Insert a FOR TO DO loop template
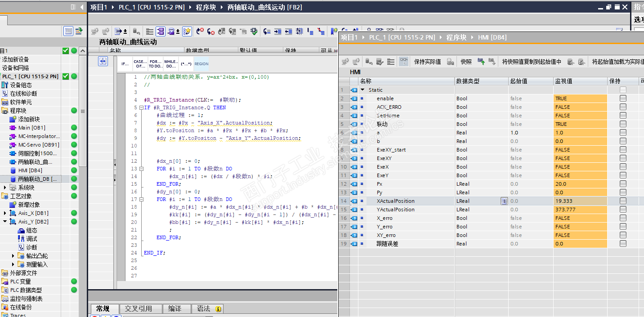644x317 pixels. pos(155,63)
